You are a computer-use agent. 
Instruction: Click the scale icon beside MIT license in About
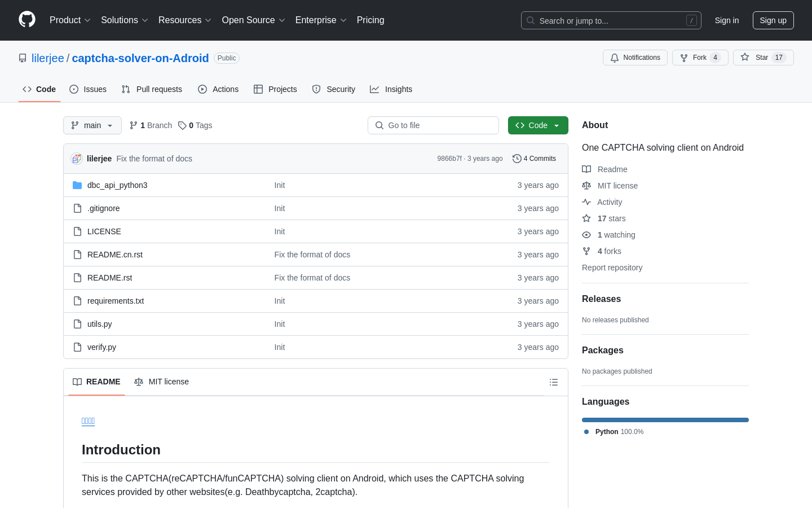[x=586, y=186]
